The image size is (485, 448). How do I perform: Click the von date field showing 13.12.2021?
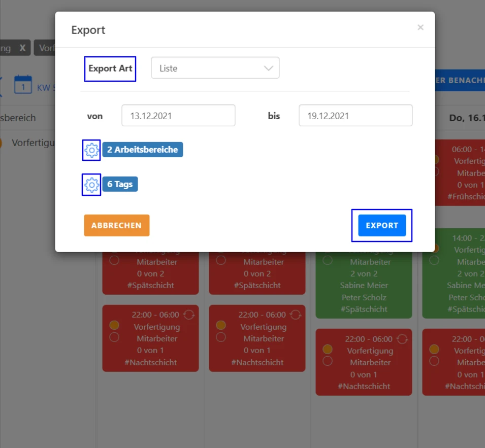coord(178,115)
